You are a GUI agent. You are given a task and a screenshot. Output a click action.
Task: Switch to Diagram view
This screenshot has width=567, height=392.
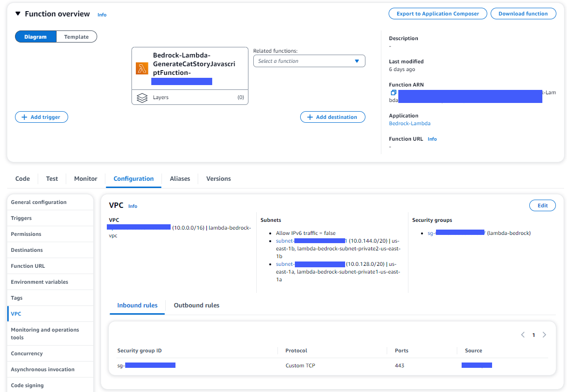(x=35, y=37)
